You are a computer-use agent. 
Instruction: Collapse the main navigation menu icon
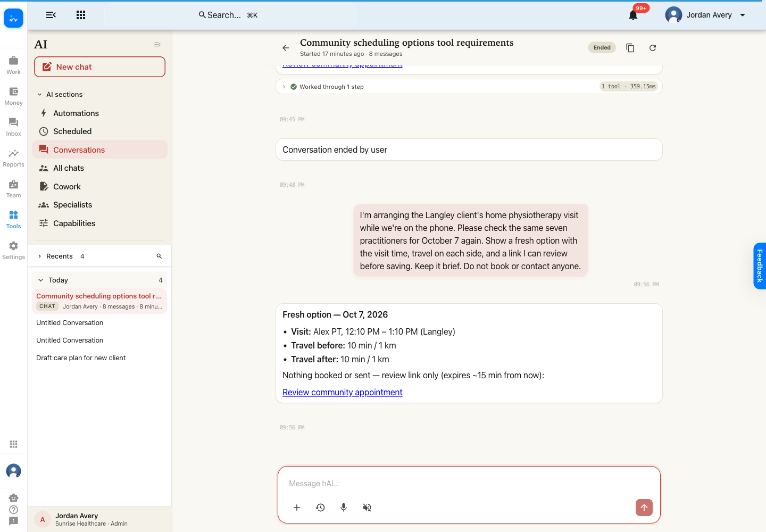click(51, 15)
